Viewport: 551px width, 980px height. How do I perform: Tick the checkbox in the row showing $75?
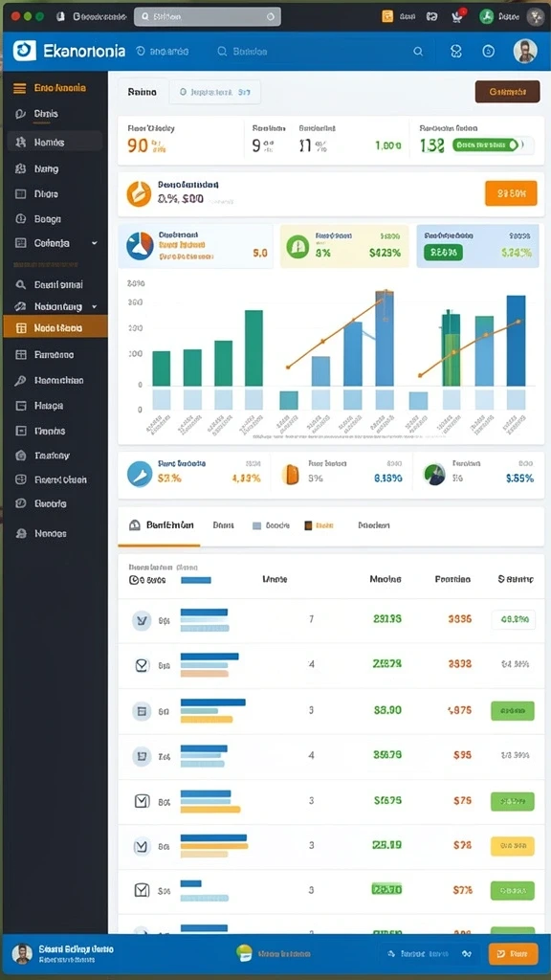(x=143, y=801)
